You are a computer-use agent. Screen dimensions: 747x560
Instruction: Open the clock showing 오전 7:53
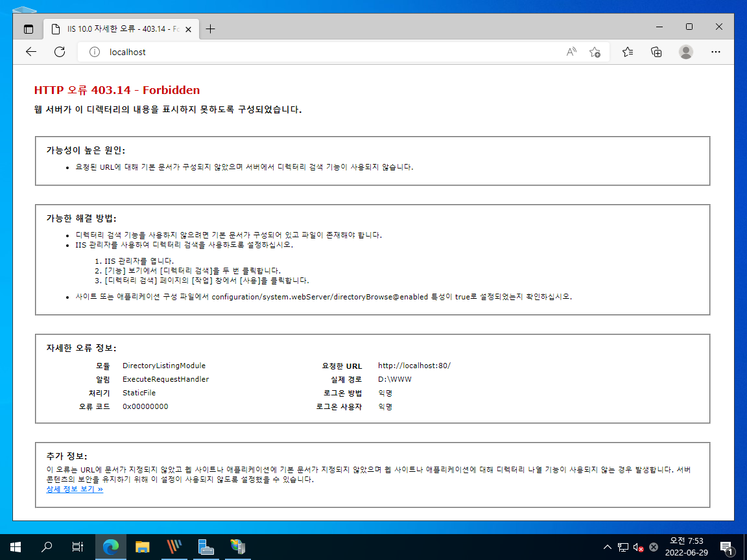[x=687, y=546]
